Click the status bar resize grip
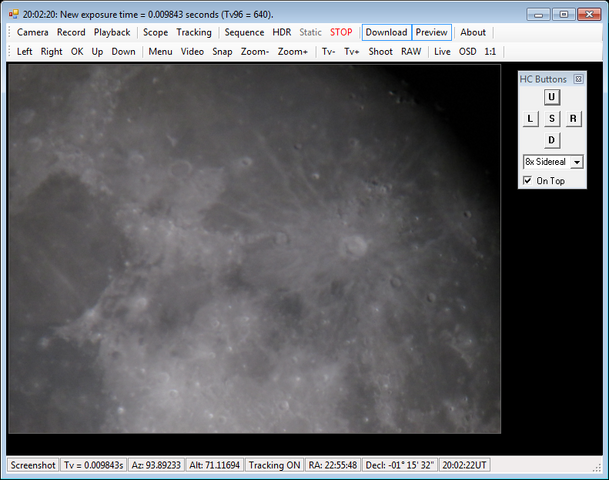 597,468
